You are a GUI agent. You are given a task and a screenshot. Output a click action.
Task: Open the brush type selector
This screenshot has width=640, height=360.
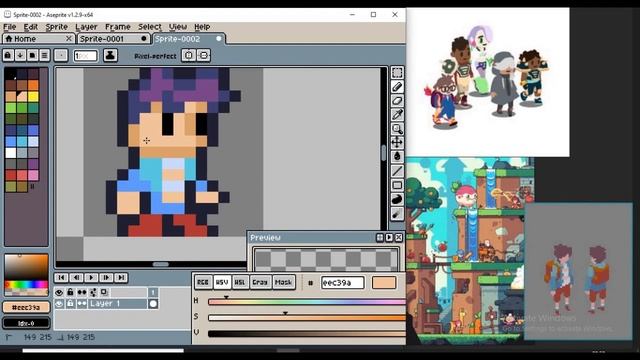tap(61, 55)
